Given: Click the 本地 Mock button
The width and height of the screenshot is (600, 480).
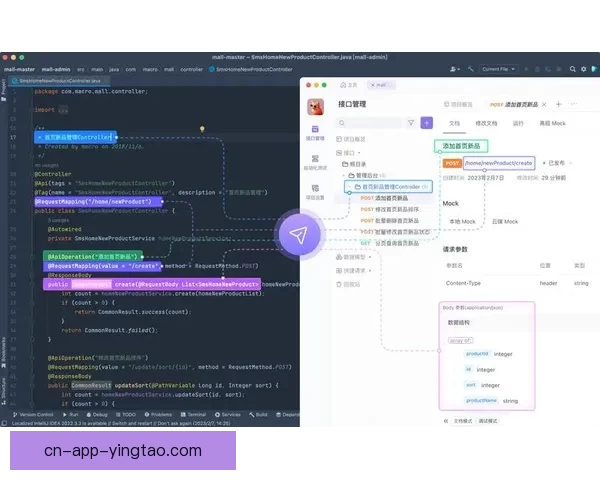Looking at the screenshot, I should pyautogui.click(x=461, y=221).
